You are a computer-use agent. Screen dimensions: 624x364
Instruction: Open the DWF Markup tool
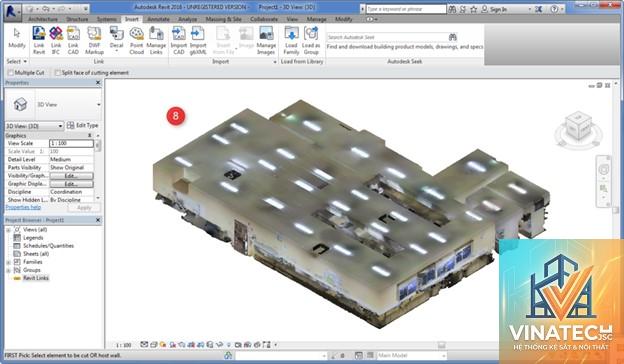[94, 41]
